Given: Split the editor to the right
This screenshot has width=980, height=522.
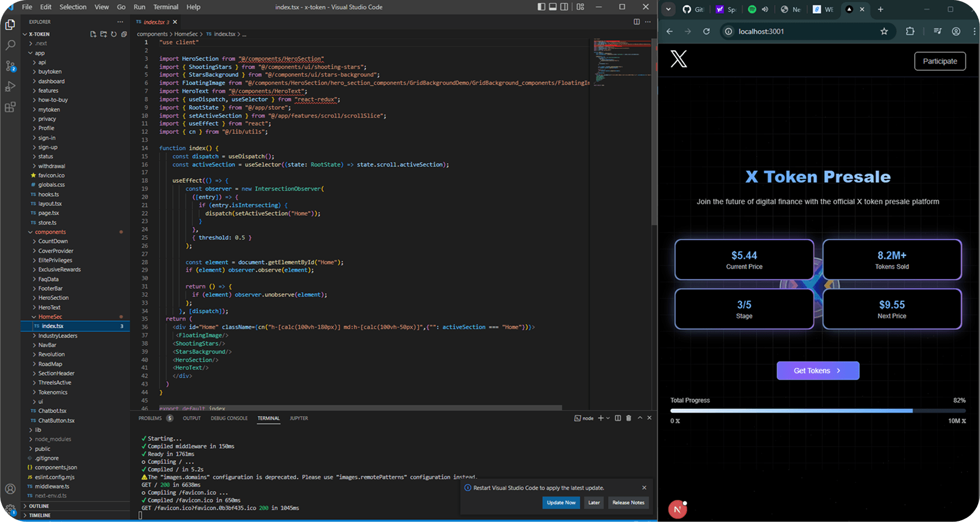Looking at the screenshot, I should click(x=637, y=22).
